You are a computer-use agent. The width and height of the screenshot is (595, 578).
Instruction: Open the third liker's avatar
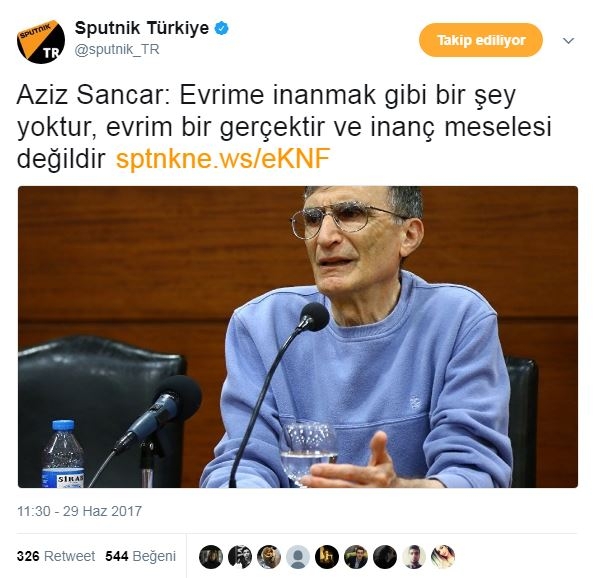269,557
